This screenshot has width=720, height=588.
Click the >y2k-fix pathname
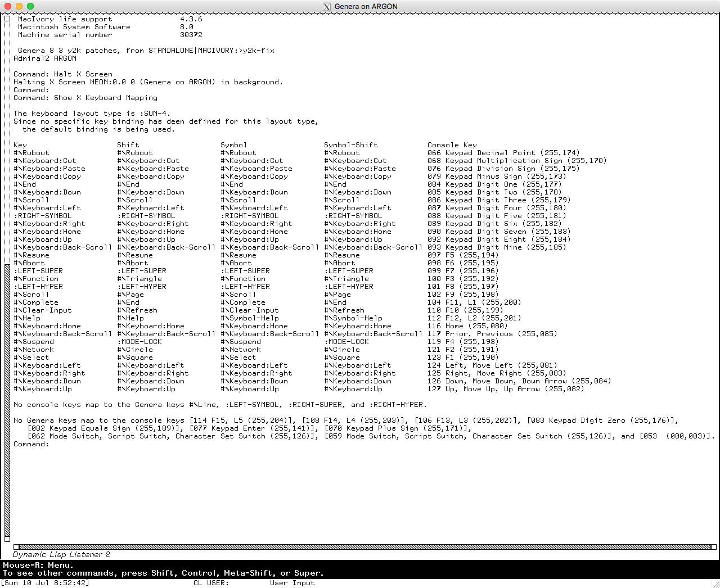coord(258,51)
